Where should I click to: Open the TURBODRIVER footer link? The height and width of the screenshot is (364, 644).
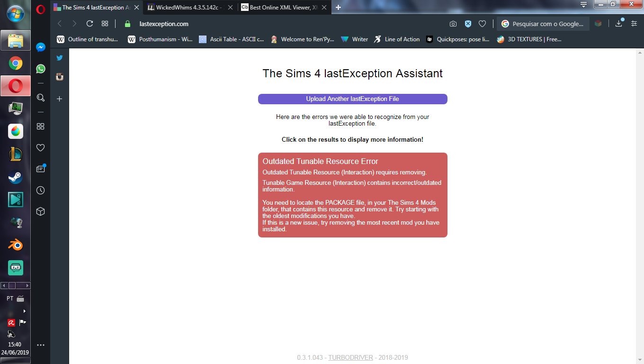tap(350, 358)
